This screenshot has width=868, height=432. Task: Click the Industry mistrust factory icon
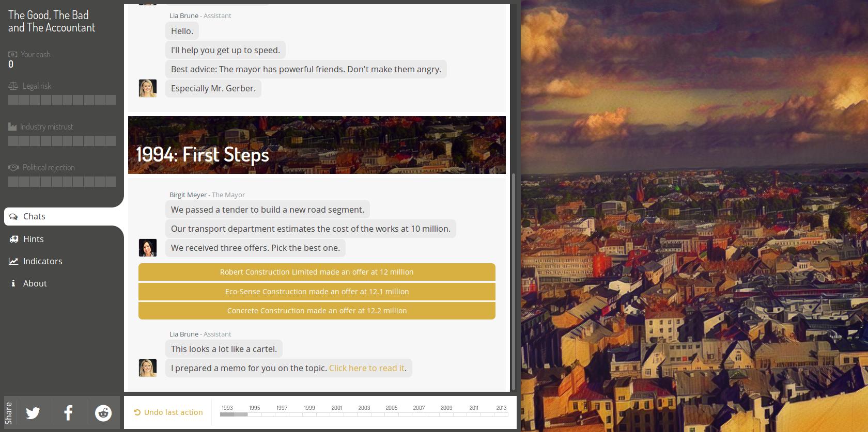12,127
